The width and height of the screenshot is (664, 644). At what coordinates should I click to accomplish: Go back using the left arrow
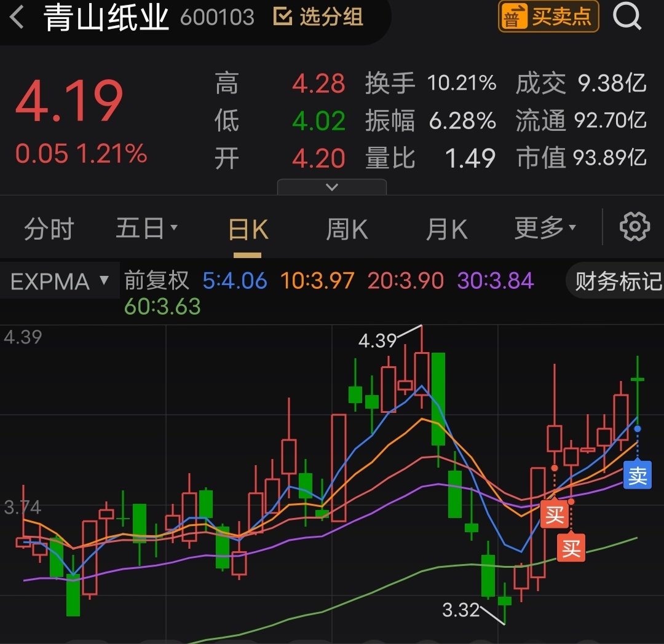[x=17, y=18]
